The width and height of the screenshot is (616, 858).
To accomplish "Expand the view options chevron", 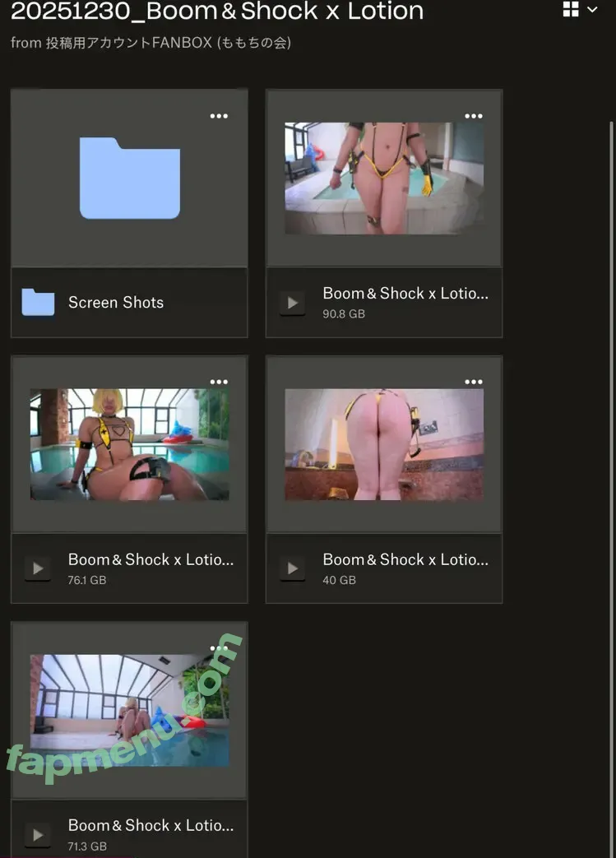I will pyautogui.click(x=592, y=10).
